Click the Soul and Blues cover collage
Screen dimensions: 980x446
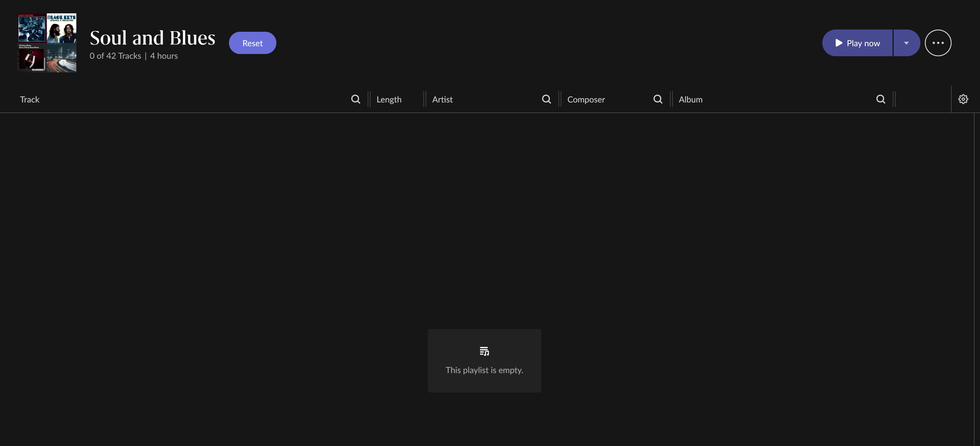click(47, 43)
